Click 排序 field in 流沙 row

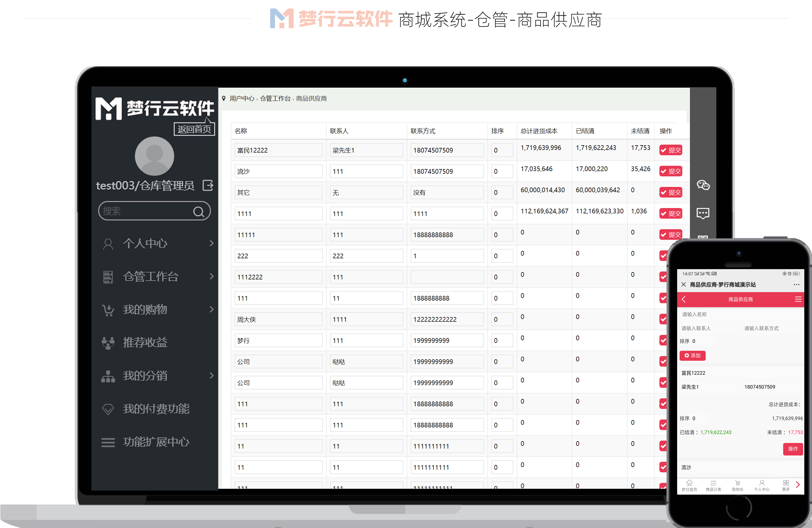click(x=502, y=171)
